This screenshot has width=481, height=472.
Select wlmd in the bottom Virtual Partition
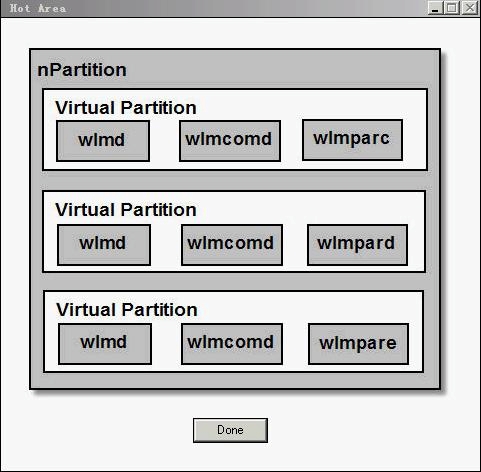105,344
